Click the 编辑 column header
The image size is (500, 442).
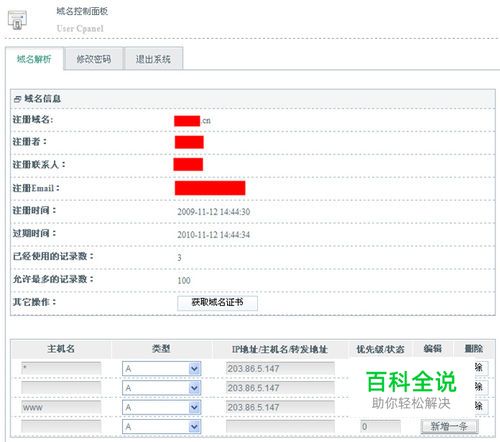click(x=433, y=349)
